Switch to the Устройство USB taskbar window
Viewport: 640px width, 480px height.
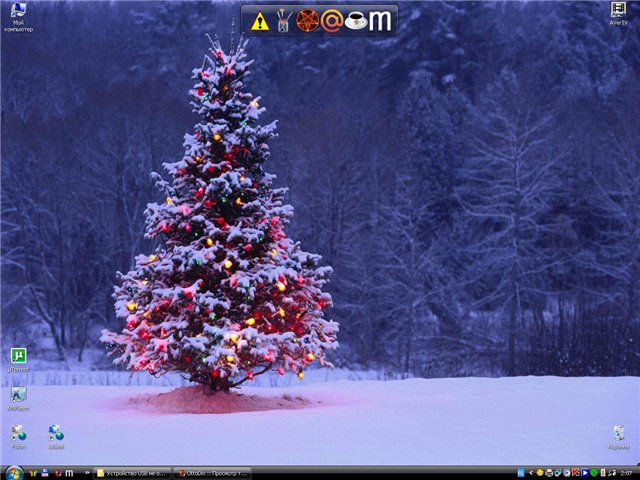pos(132,473)
